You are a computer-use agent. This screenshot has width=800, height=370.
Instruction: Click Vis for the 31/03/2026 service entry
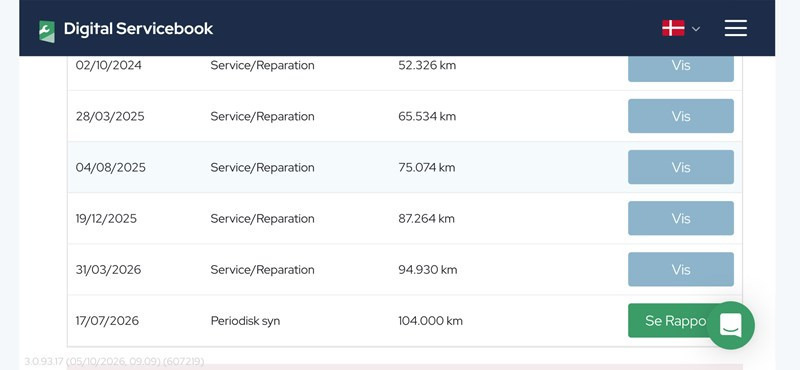point(681,269)
